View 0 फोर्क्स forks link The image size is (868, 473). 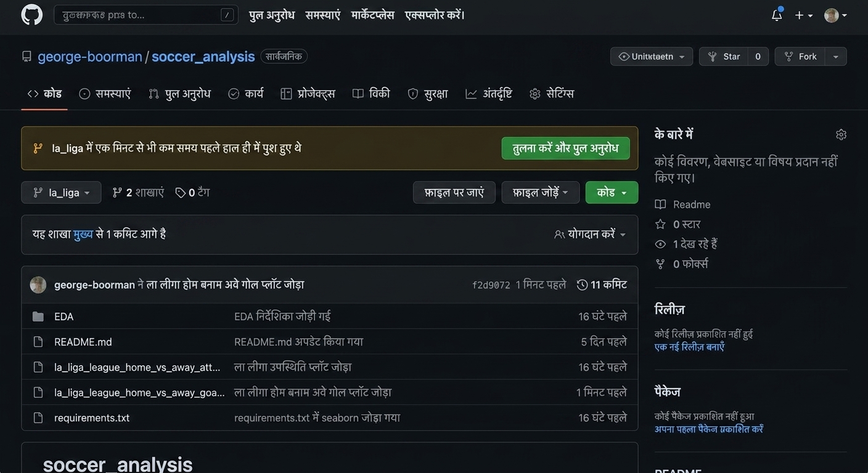click(x=681, y=264)
